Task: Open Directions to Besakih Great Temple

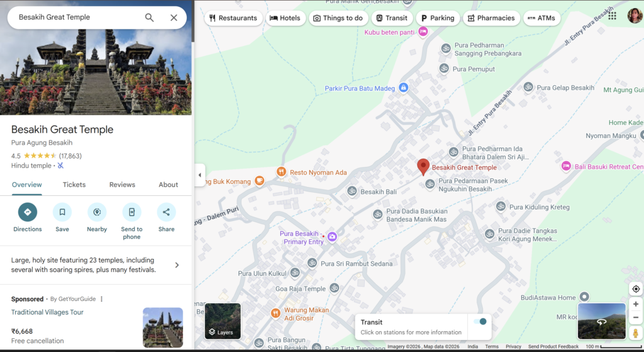Action: click(28, 213)
